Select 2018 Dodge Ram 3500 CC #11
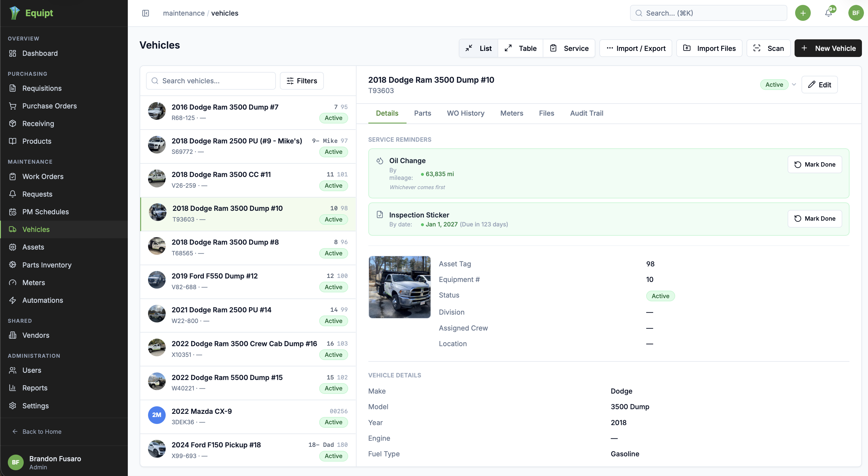Screen dimensions: 868x476 (x=248, y=180)
